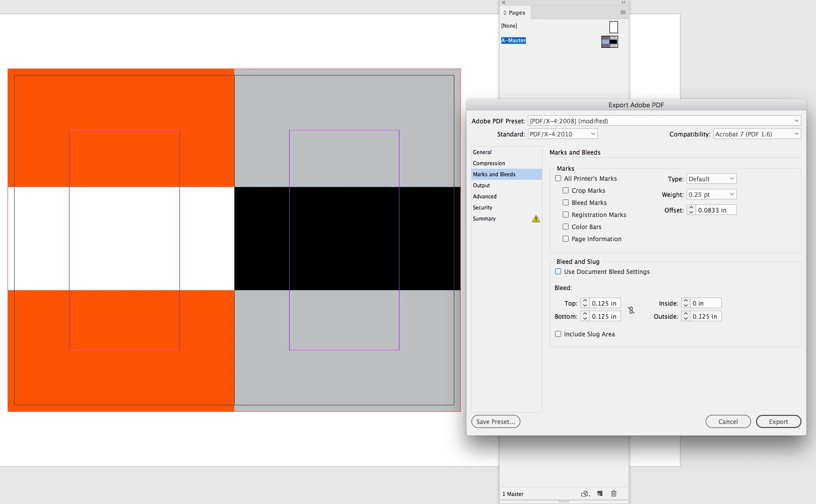Open the Security section
Viewport: 816px width, 504px height.
507,207
